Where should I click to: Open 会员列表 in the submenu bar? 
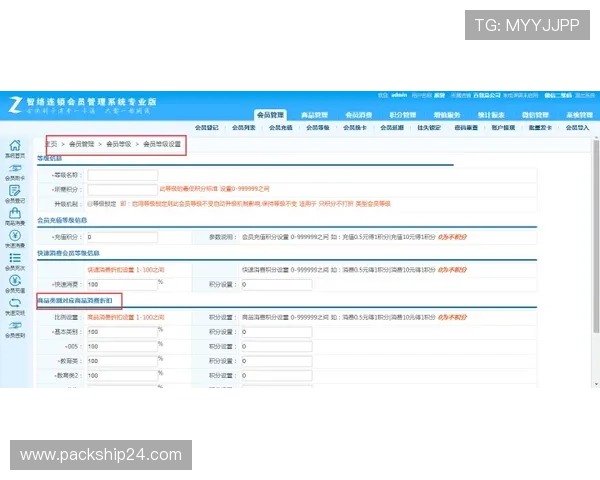244,127
